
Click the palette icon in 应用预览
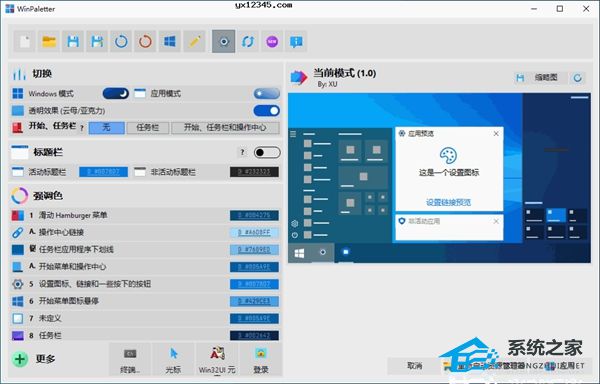tap(448, 156)
